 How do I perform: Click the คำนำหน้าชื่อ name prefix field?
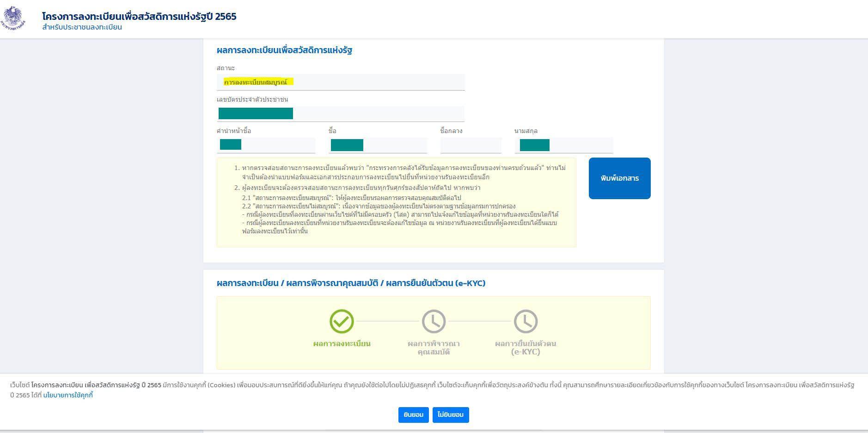click(266, 145)
